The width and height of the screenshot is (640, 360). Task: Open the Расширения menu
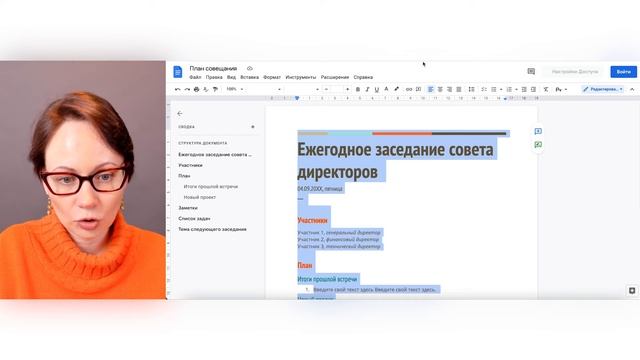pyautogui.click(x=335, y=77)
